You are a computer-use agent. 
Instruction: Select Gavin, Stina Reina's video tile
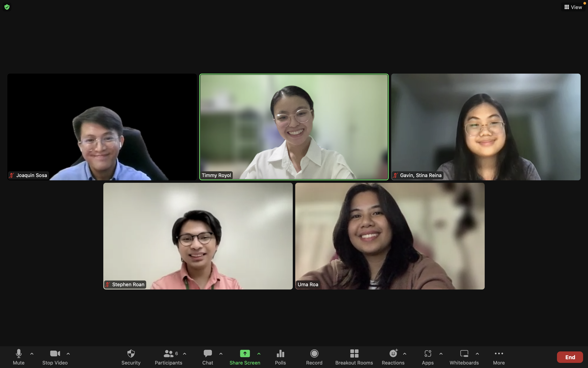pyautogui.click(x=486, y=127)
